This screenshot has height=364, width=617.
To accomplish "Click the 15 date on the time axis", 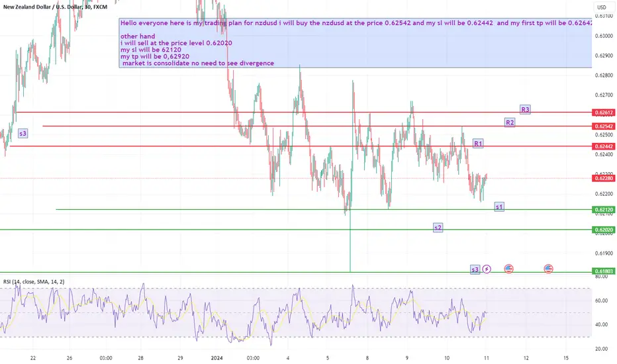I will pos(566,358).
